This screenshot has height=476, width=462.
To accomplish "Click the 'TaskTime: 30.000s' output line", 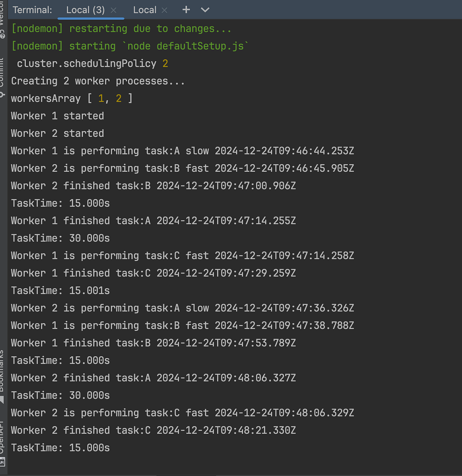I will (60, 238).
